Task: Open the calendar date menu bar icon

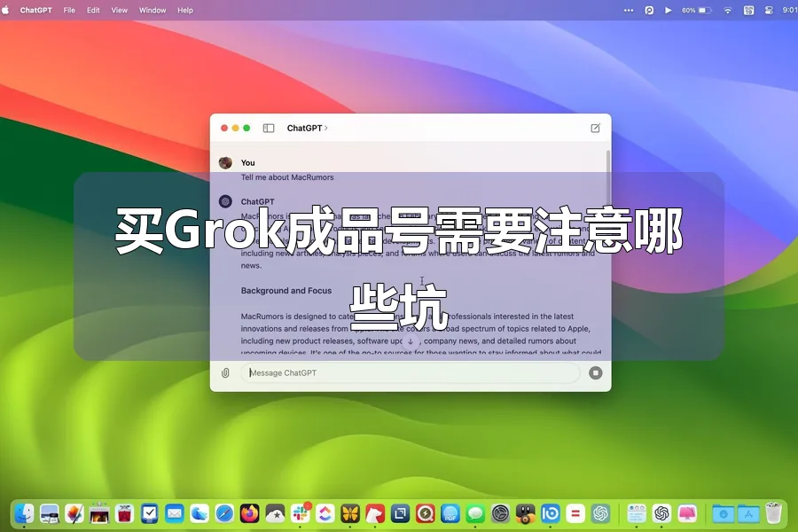Action: coord(748,10)
